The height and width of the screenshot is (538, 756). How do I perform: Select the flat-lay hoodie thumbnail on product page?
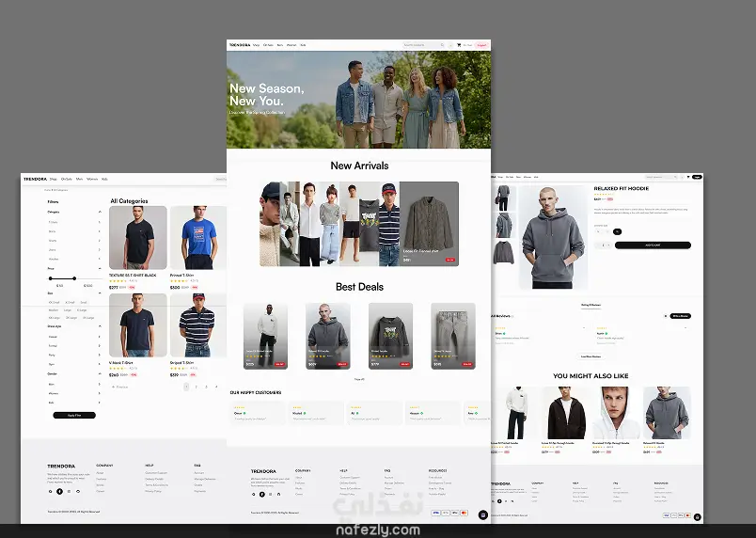point(503,252)
